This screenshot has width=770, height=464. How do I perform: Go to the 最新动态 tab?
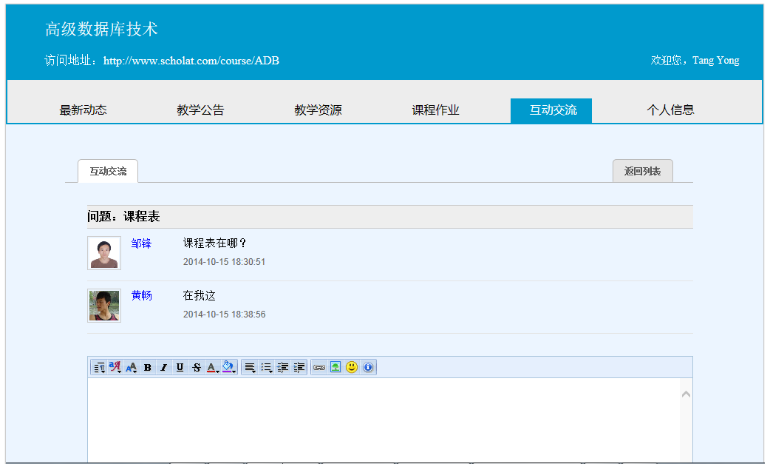pos(83,110)
